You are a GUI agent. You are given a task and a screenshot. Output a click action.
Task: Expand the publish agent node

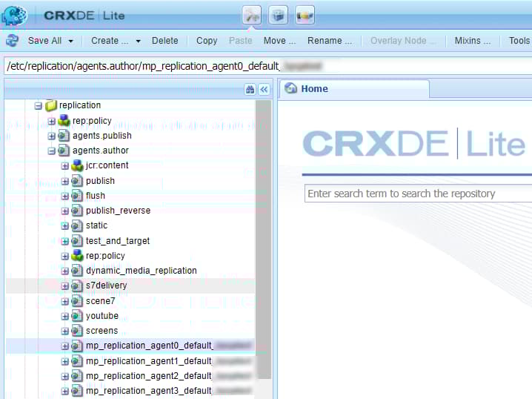64,182
